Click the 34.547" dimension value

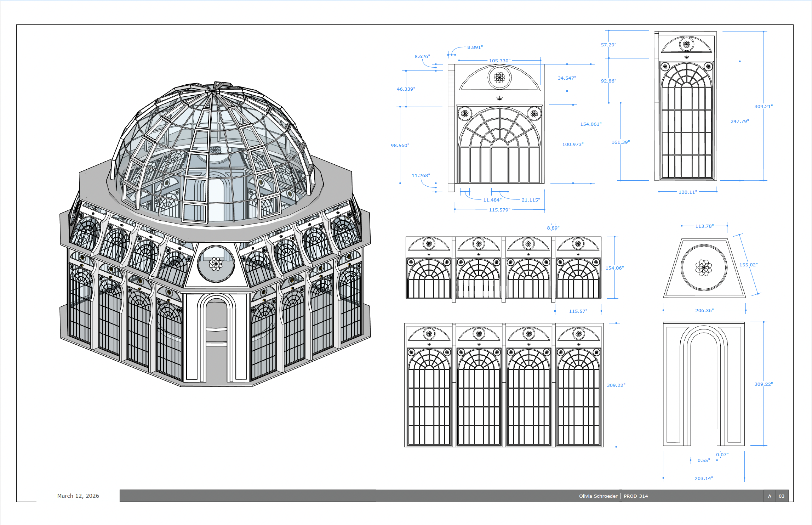(567, 78)
